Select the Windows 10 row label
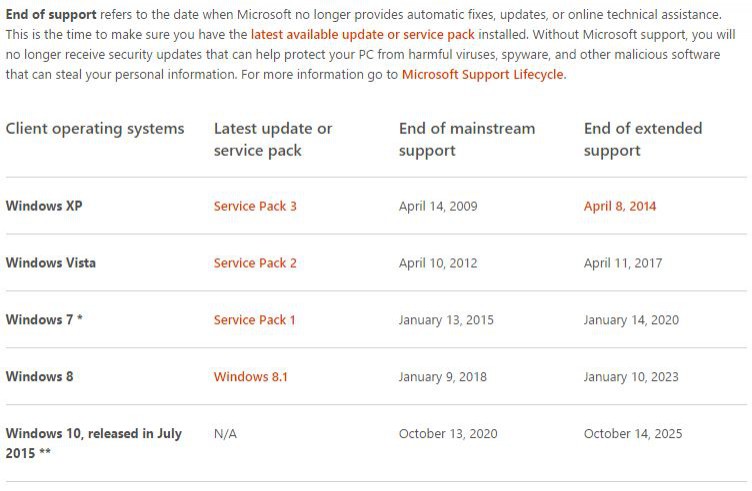 93,443
